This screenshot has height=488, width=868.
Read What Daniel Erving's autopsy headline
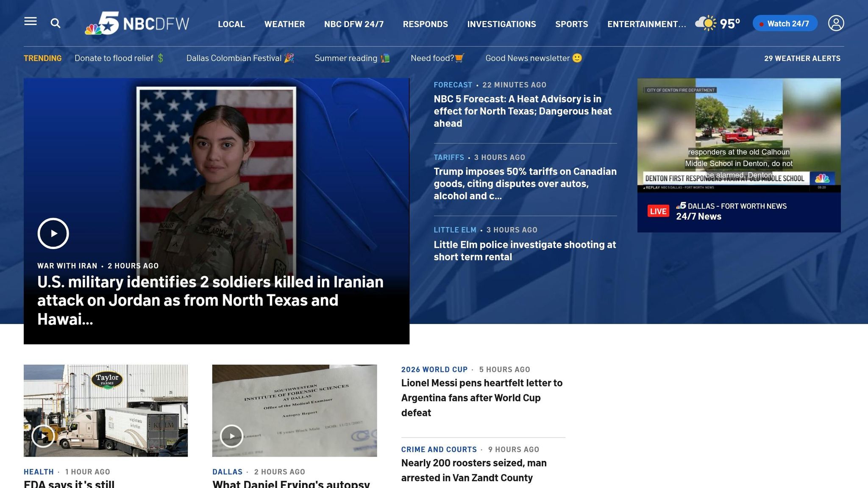coord(291,484)
